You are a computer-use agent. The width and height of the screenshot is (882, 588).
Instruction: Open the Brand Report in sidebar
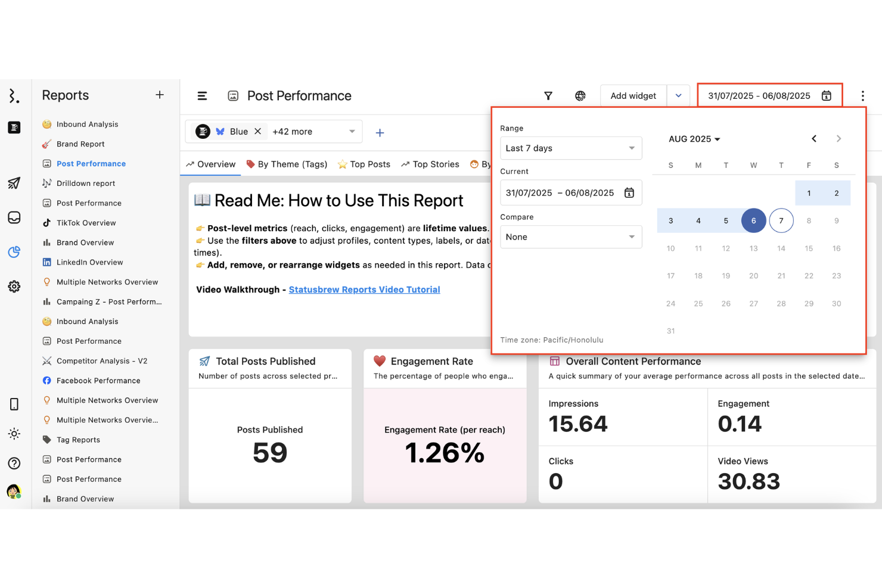tap(80, 144)
